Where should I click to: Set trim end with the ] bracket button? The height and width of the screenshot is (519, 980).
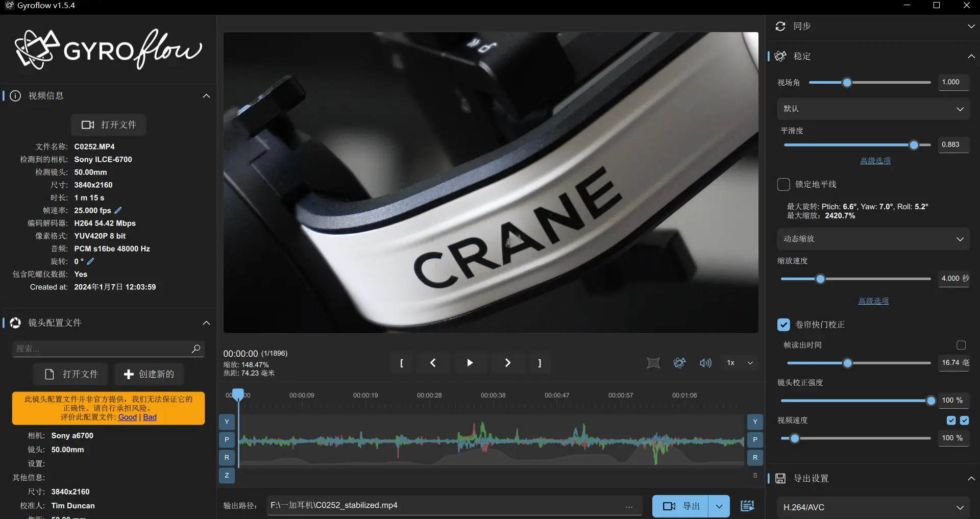coord(540,363)
